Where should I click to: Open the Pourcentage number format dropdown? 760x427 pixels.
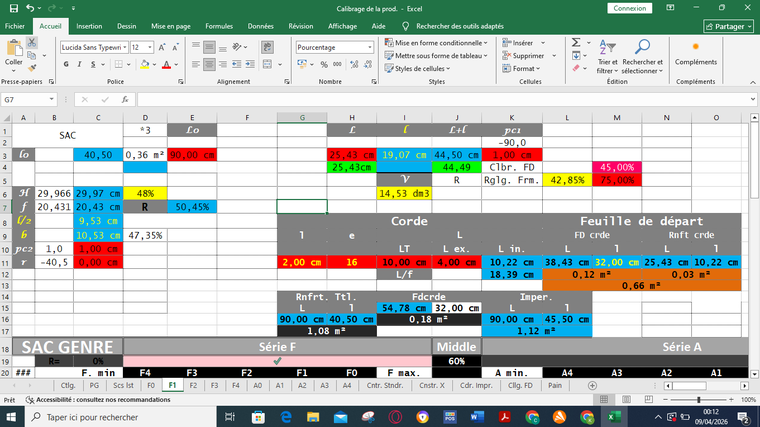tap(370, 47)
